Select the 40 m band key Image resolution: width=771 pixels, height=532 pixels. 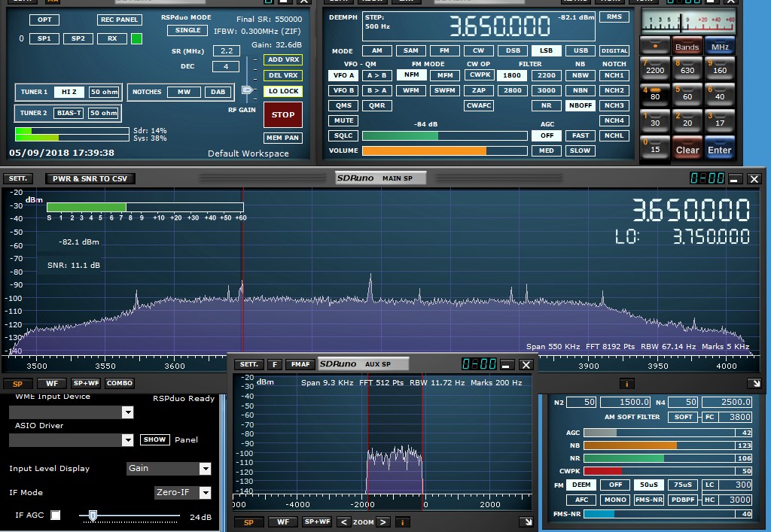pos(719,94)
